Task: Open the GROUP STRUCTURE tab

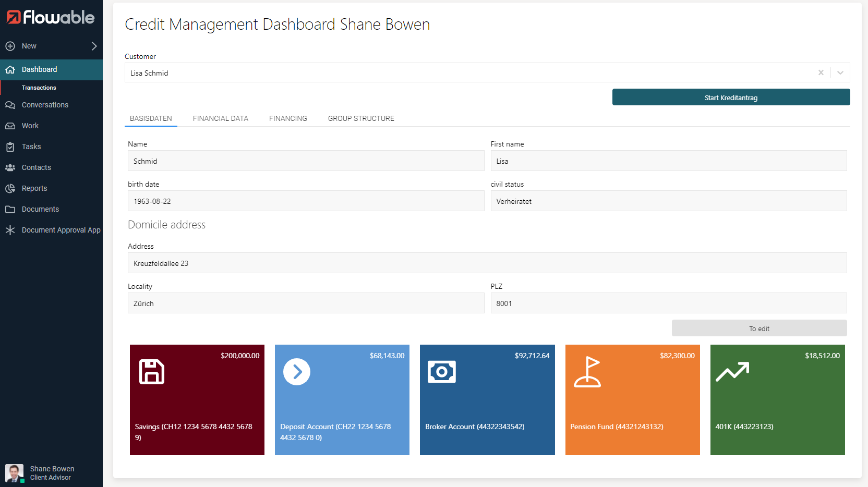Action: coord(361,118)
